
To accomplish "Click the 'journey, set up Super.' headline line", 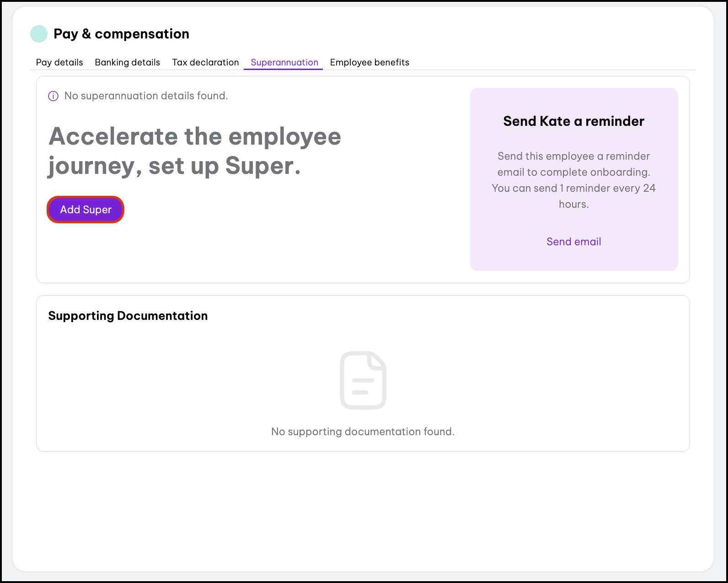I will point(174,166).
